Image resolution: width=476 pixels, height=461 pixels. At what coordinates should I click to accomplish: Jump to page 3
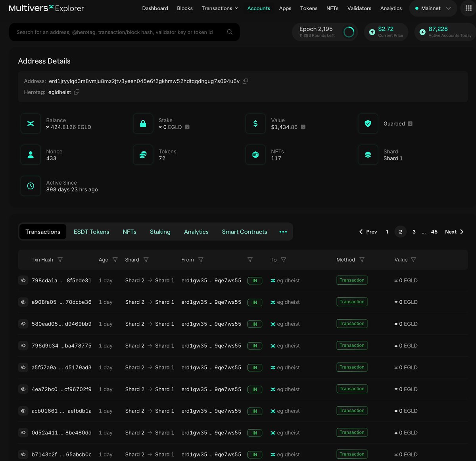(x=414, y=232)
